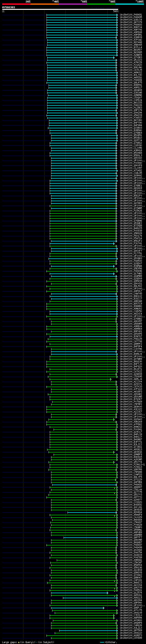
Task: Select hit UniRef100_B8K1X2
Action: coord(131,296)
